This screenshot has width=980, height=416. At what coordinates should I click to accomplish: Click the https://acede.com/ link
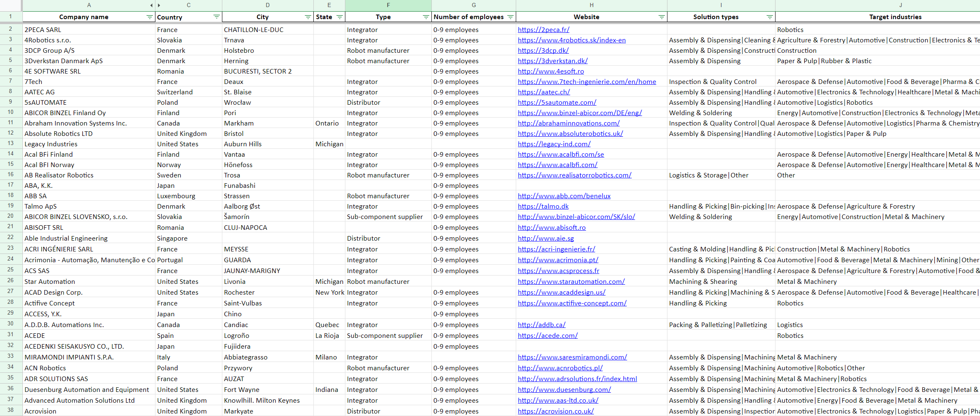(547, 336)
